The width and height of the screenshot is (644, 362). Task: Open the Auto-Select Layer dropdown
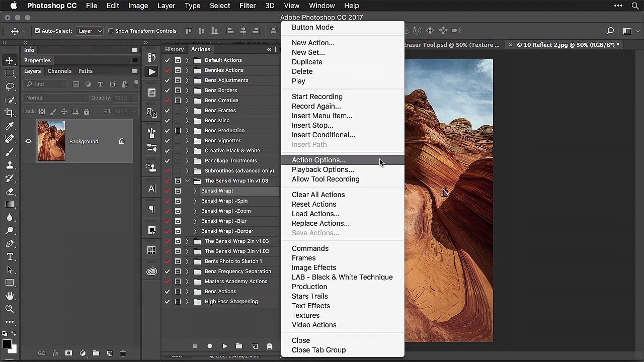click(90, 31)
